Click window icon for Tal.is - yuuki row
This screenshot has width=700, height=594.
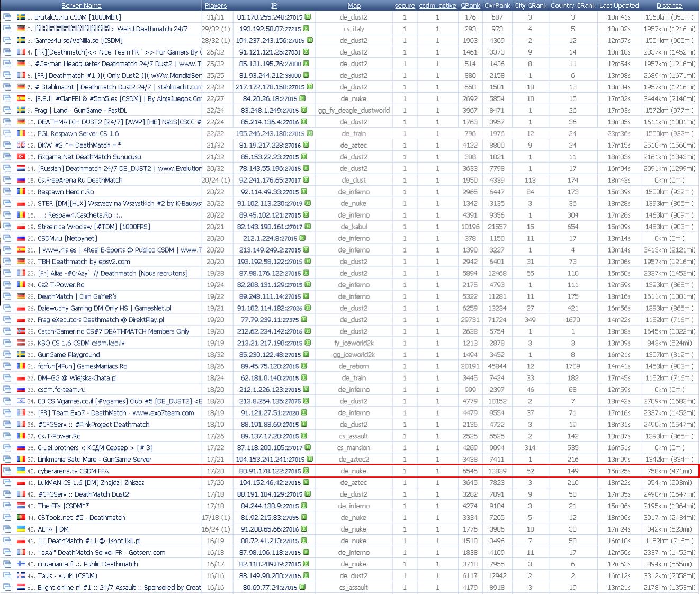pos(7,576)
